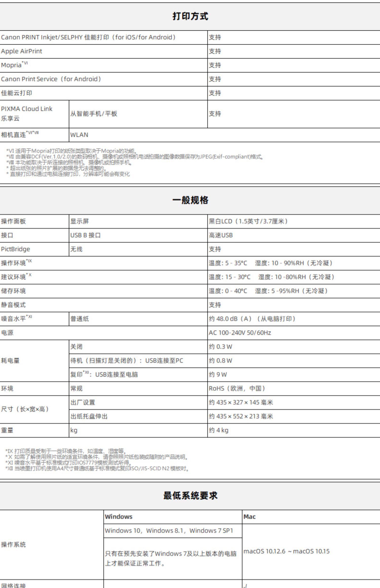The height and width of the screenshot is (588, 380).
Task: Click the "打印方式" section heading
Action: tap(190, 16)
